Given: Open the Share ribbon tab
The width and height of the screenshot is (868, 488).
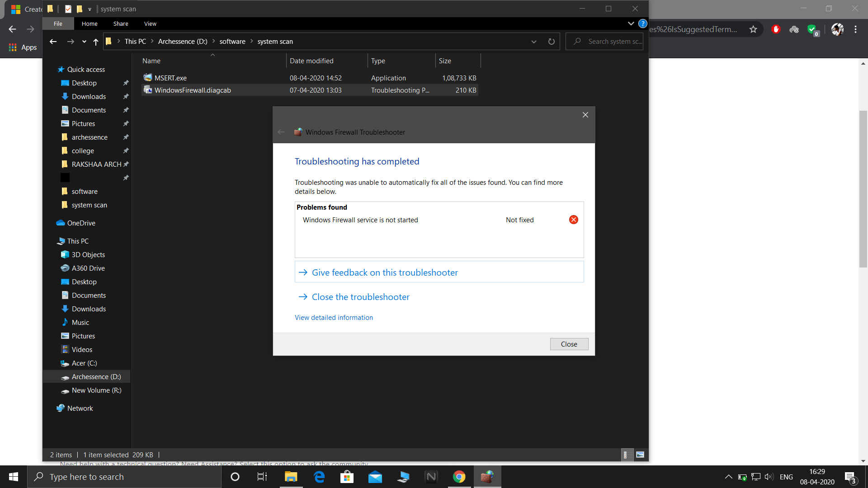Looking at the screenshot, I should tap(121, 23).
